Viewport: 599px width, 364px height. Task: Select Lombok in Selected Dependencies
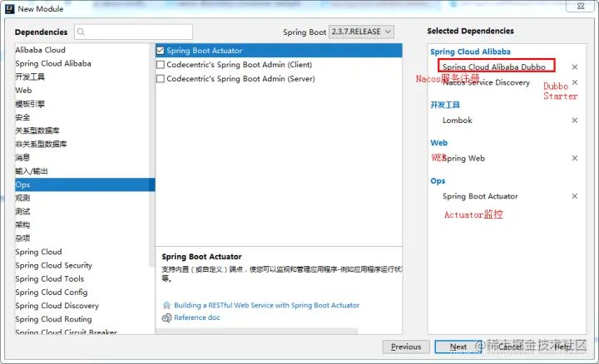point(458,121)
